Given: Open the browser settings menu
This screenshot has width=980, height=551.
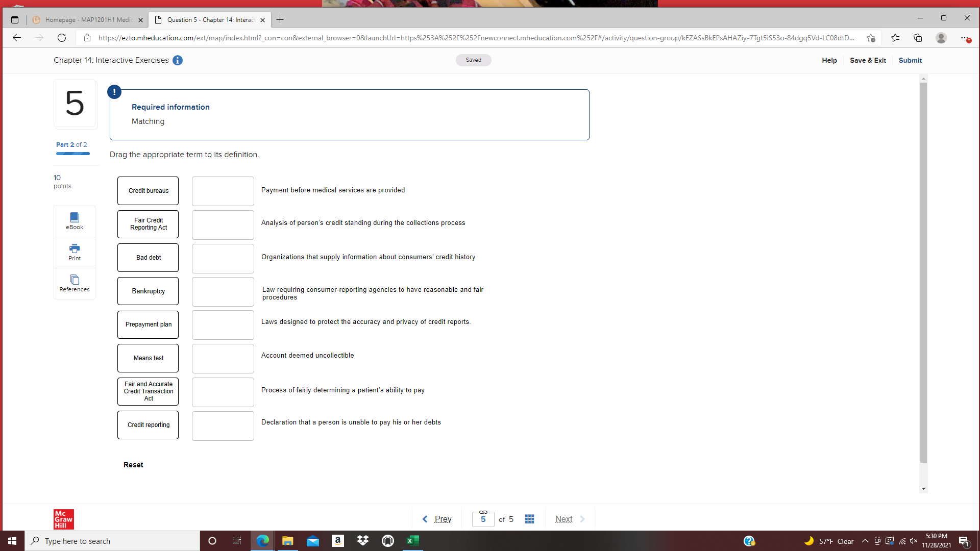Looking at the screenshot, I should click(966, 38).
